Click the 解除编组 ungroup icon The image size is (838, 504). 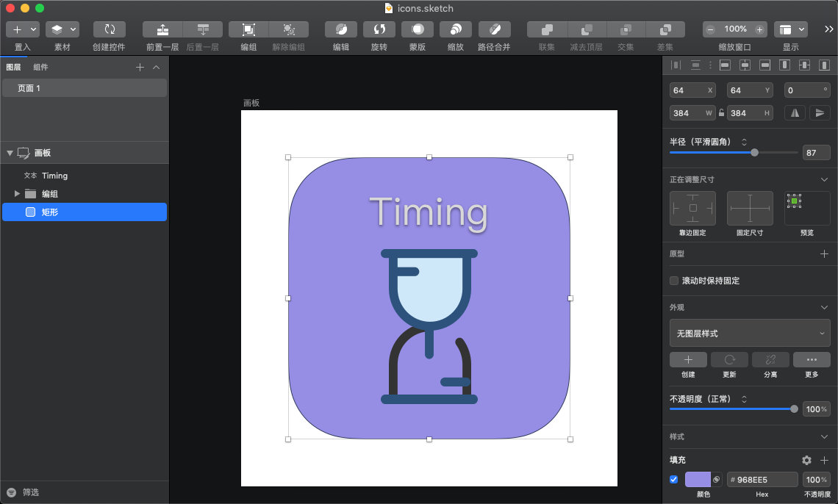(x=289, y=29)
